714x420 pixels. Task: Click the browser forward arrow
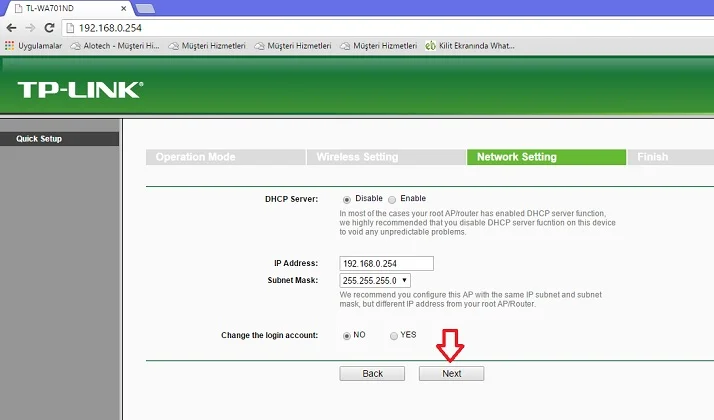click(x=29, y=27)
